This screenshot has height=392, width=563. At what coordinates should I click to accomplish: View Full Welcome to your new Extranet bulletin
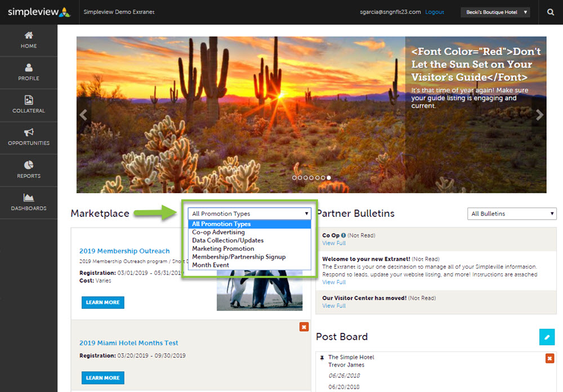pyautogui.click(x=333, y=282)
